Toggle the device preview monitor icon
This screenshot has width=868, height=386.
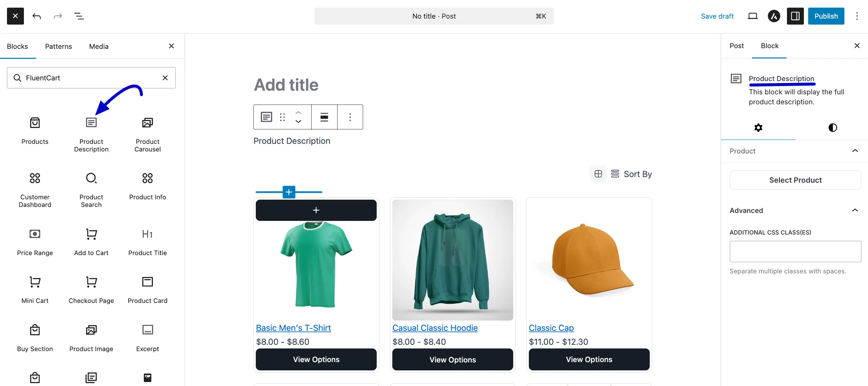pyautogui.click(x=753, y=16)
